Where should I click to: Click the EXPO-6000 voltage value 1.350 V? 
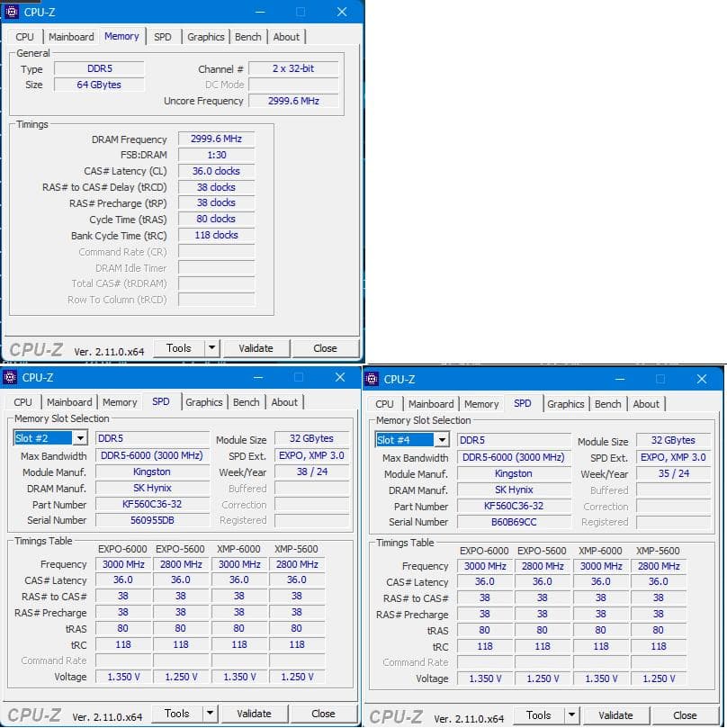coord(123,676)
